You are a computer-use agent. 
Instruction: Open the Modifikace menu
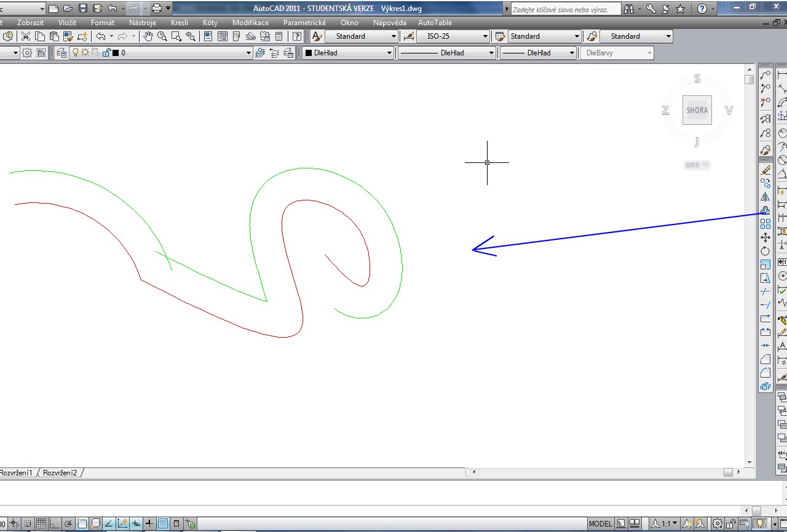point(250,23)
